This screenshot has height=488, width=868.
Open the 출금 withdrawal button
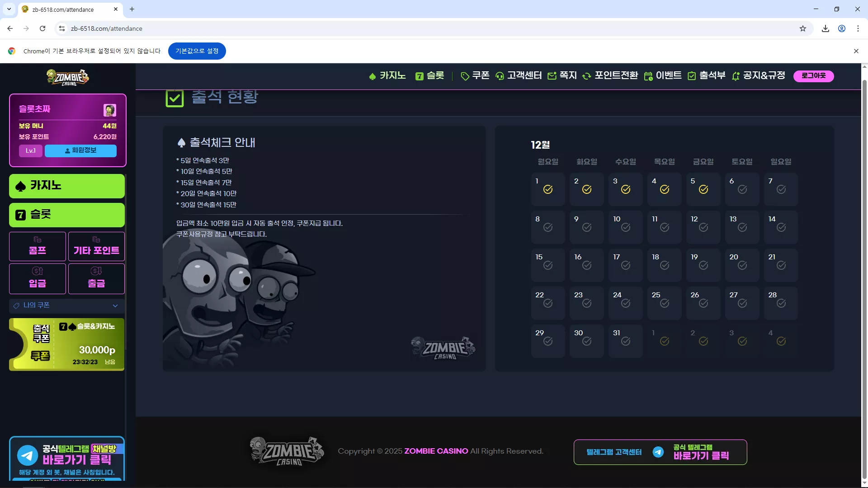[96, 279]
